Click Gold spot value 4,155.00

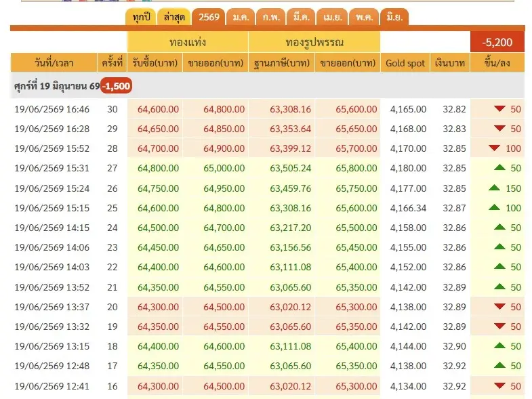(408, 247)
